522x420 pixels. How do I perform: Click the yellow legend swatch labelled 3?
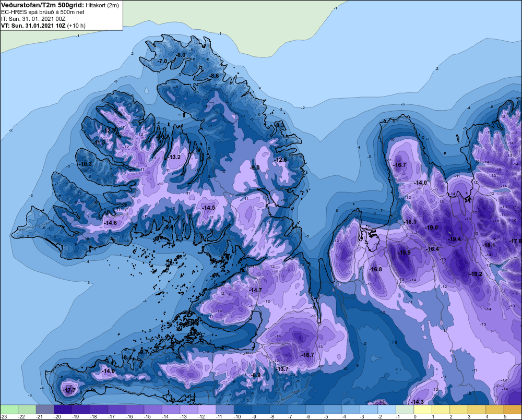click(x=477, y=410)
